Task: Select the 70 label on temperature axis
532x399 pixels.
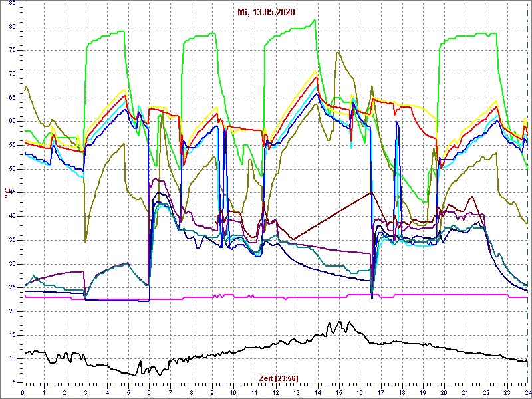Action: coord(11,74)
